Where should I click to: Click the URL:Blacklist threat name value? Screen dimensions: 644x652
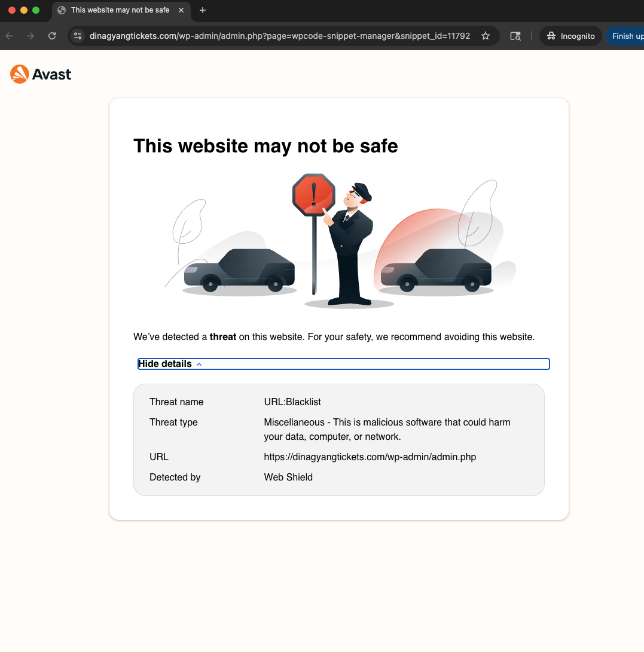[x=292, y=402]
